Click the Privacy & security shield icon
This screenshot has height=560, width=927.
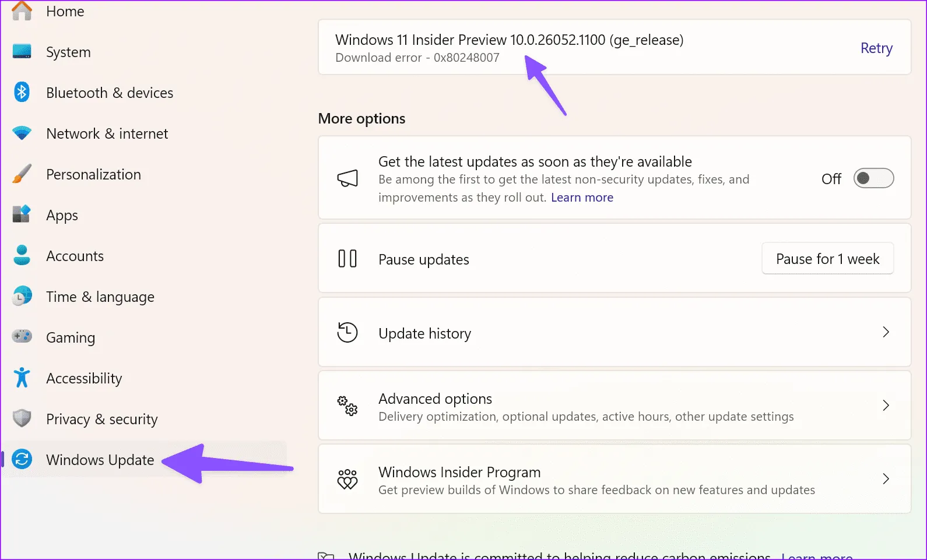(22, 418)
